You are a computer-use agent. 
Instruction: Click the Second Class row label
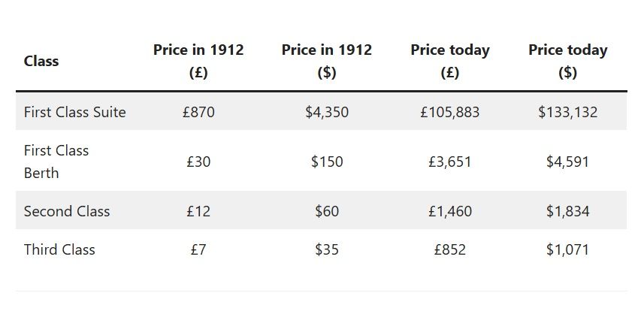(x=67, y=211)
